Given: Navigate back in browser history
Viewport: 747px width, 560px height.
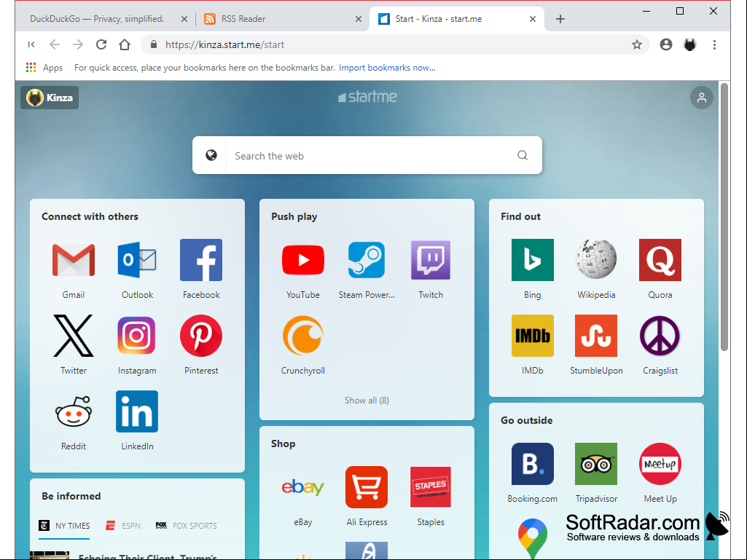Looking at the screenshot, I should point(55,44).
